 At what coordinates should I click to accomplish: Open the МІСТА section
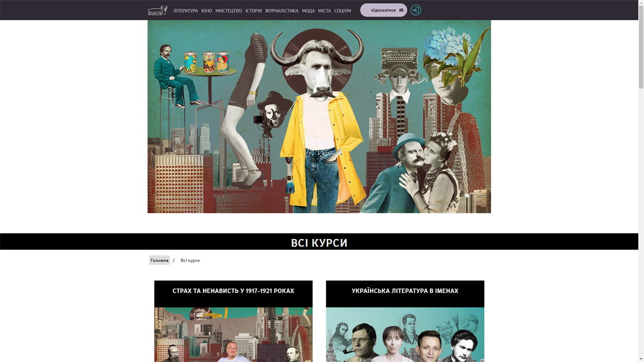point(325,11)
